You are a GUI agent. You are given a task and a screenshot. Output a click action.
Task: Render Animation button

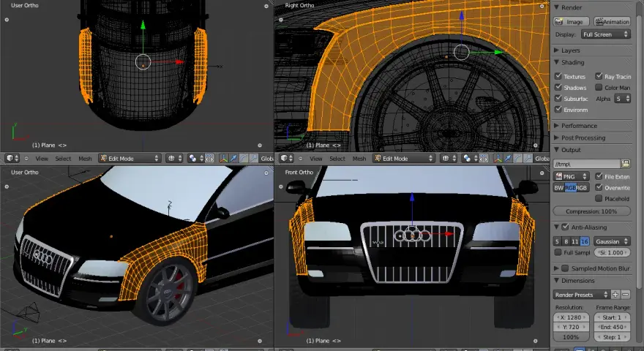pyautogui.click(x=613, y=22)
